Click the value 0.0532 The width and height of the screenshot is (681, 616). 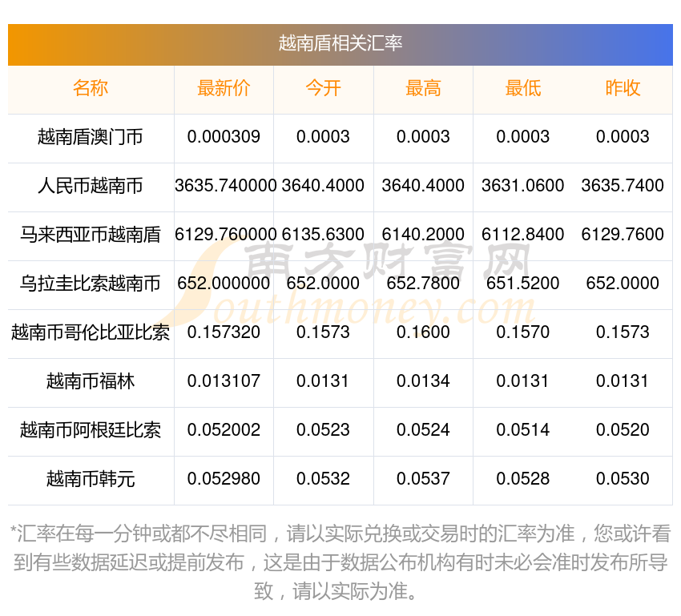(x=323, y=478)
